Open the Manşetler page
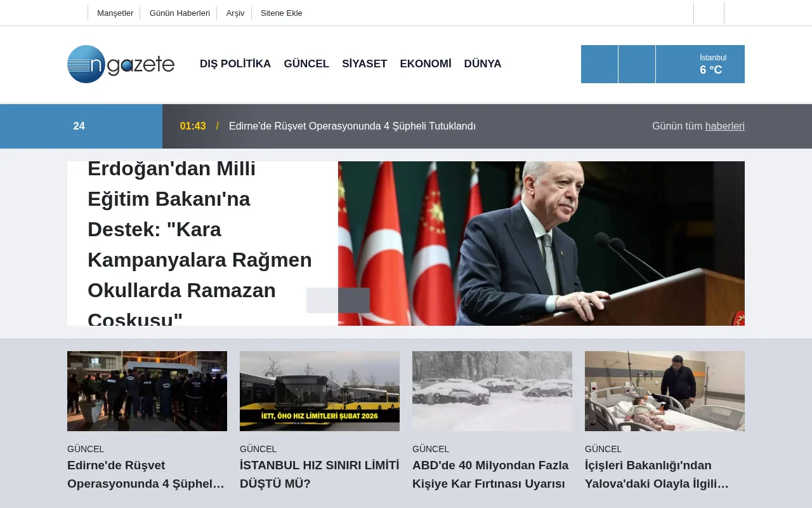Image resolution: width=812 pixels, height=508 pixels. 115,13
